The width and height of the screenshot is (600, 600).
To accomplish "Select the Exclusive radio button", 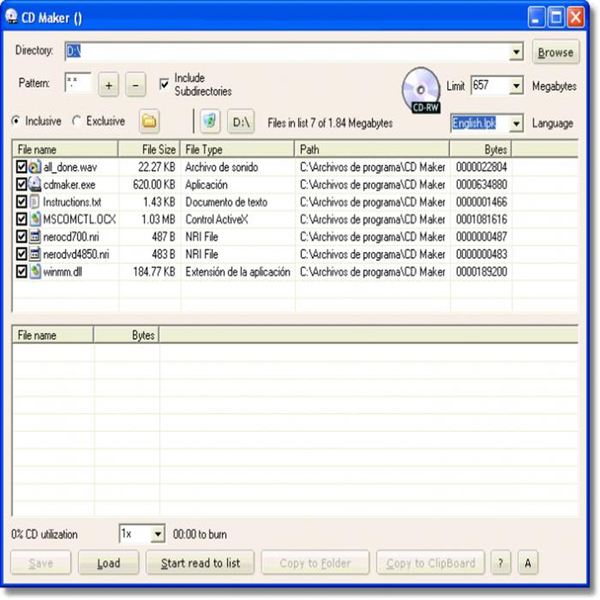I will [x=77, y=121].
